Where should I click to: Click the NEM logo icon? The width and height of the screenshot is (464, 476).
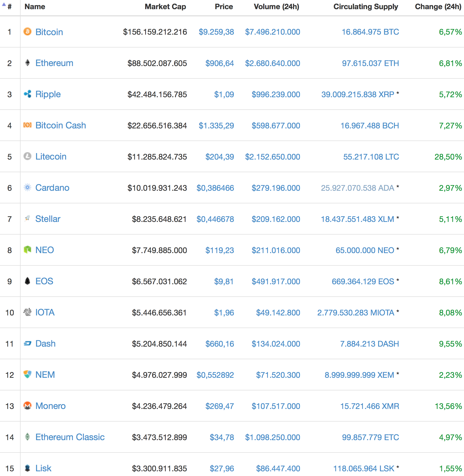(27, 375)
